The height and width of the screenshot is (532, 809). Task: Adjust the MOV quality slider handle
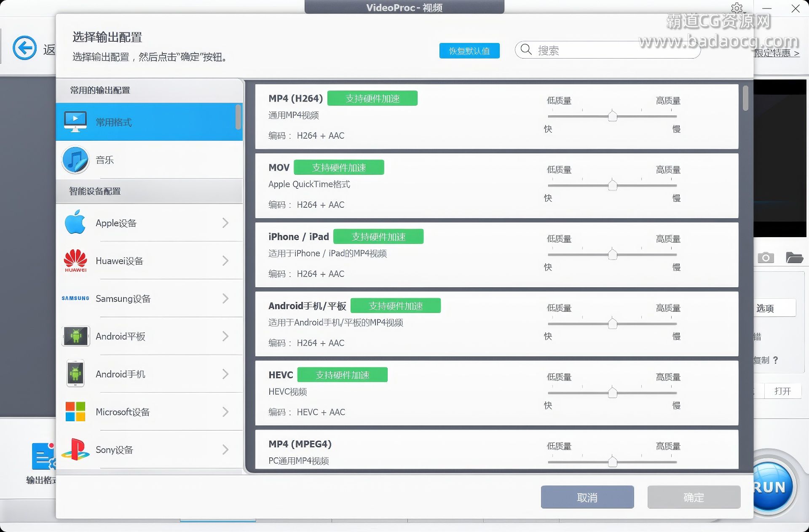tap(613, 185)
